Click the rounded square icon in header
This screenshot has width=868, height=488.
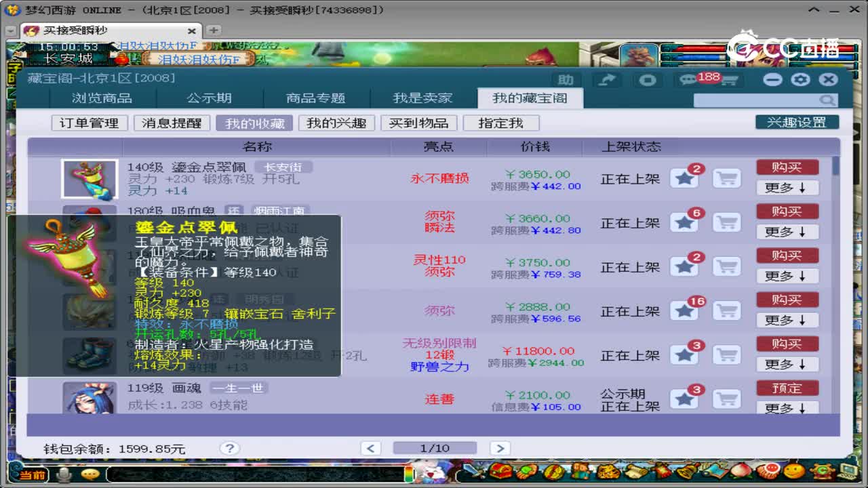(648, 80)
